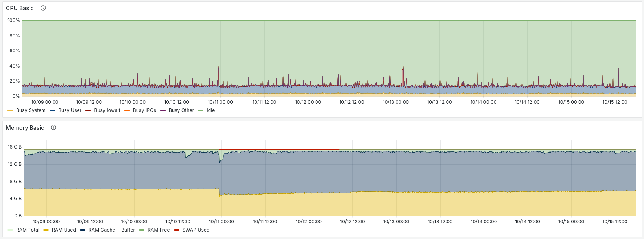Click the 80% label on CPU axis

click(15, 36)
